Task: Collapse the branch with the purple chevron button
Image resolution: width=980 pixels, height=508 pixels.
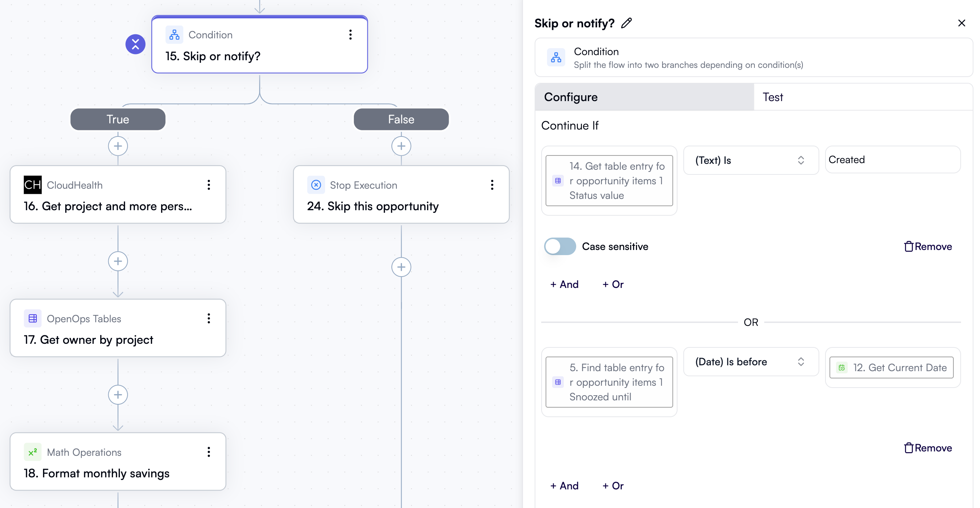Action: (136, 45)
